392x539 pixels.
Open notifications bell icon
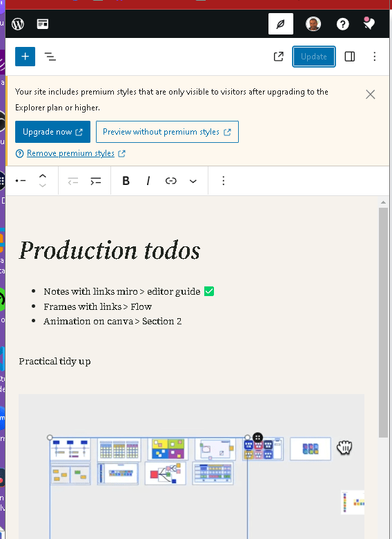click(369, 23)
